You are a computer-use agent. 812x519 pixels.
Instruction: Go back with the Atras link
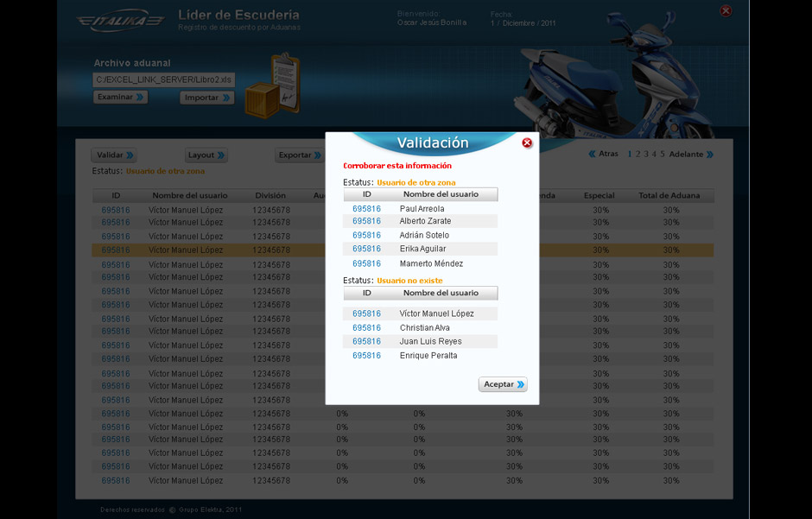[x=603, y=154]
